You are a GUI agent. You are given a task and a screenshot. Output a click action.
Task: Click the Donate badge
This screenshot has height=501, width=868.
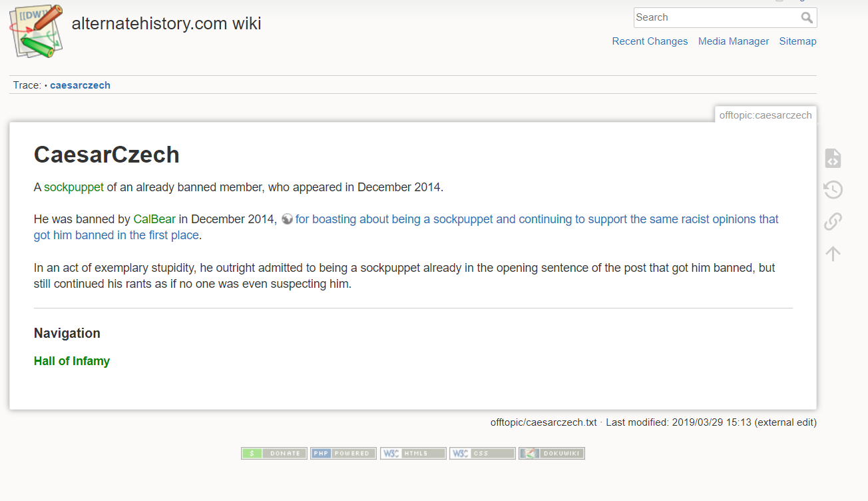[274, 454]
